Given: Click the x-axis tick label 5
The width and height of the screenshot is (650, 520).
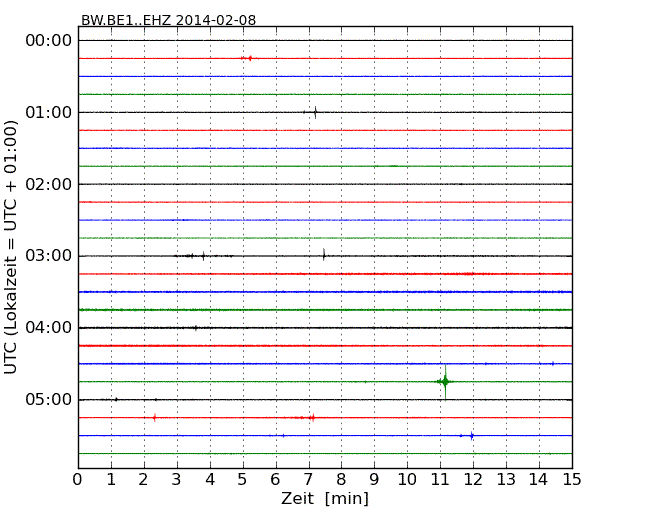Looking at the screenshot, I should (243, 480).
